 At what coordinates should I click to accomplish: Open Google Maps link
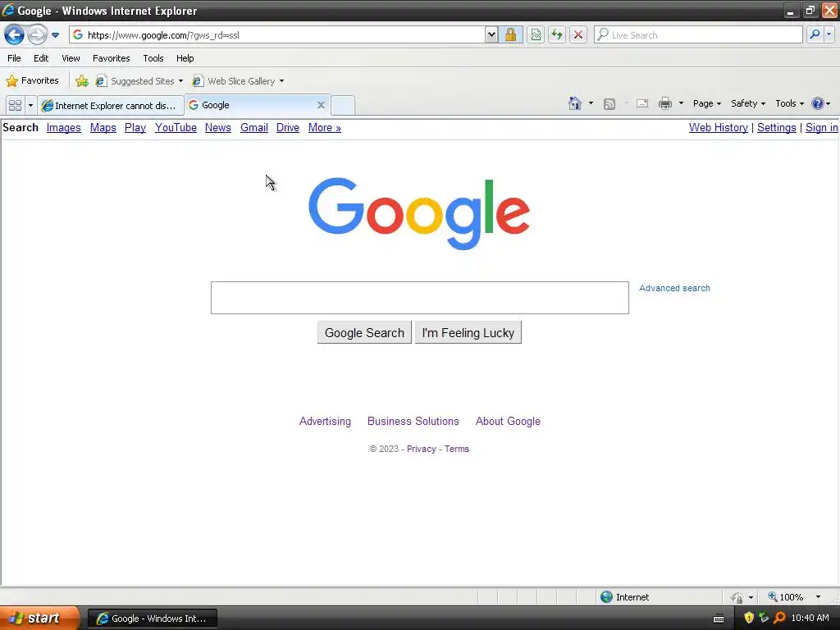[x=103, y=127]
